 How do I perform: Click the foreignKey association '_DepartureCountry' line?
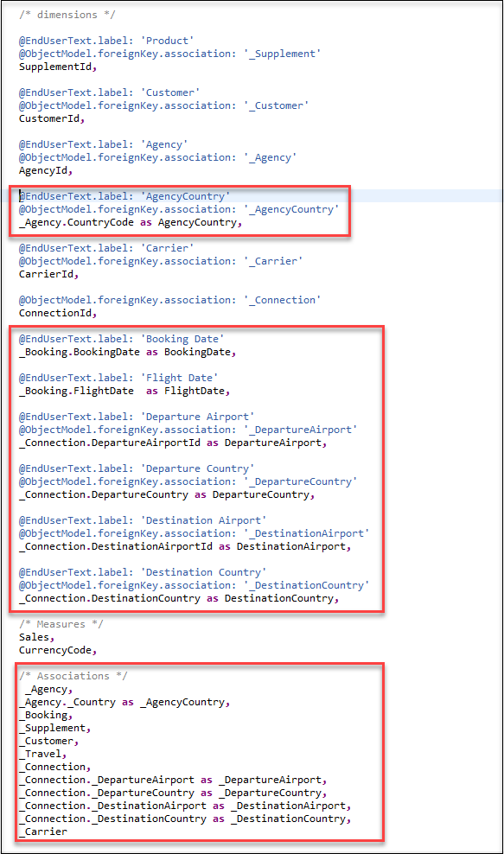[x=188, y=481]
